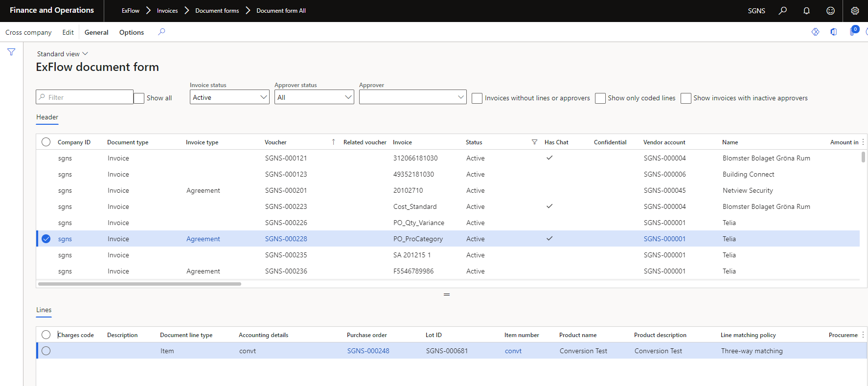Open General tab
This screenshot has height=386, width=868.
click(96, 32)
